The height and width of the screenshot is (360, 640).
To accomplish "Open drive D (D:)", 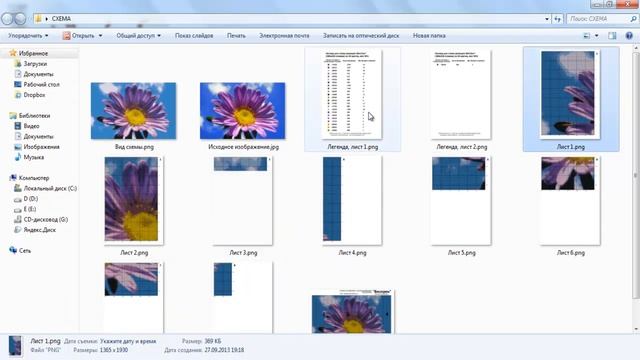I will tap(31, 199).
